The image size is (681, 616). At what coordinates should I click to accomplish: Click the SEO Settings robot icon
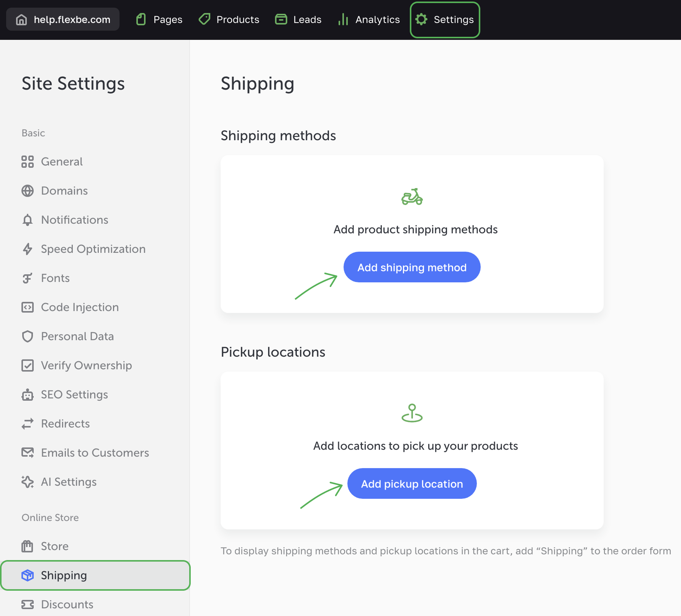(x=28, y=395)
